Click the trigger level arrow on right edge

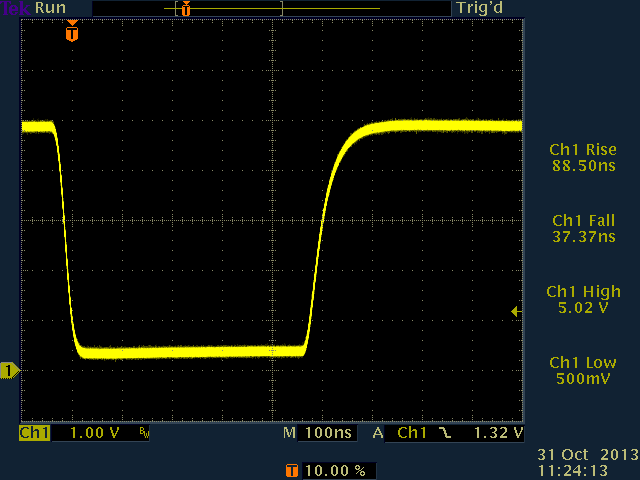516,312
